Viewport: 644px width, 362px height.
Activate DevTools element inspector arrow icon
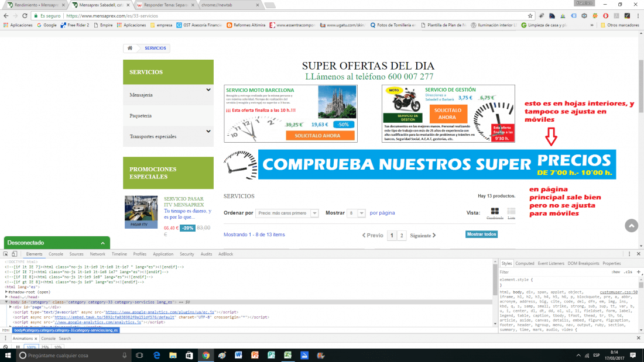click(x=6, y=254)
